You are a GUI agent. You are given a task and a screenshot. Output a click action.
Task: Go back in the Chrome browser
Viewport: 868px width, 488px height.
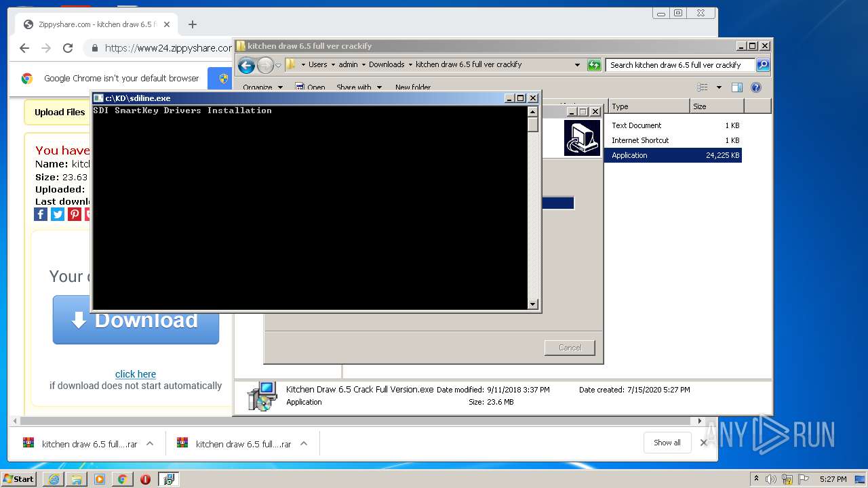click(x=24, y=48)
